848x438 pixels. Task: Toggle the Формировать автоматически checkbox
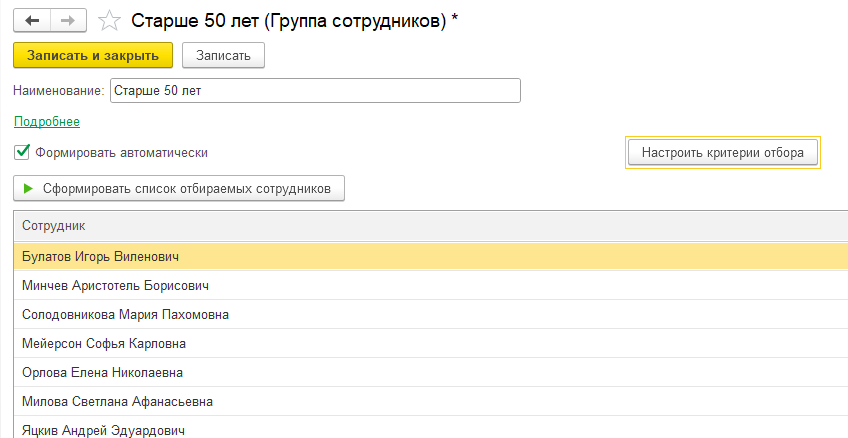(22, 152)
